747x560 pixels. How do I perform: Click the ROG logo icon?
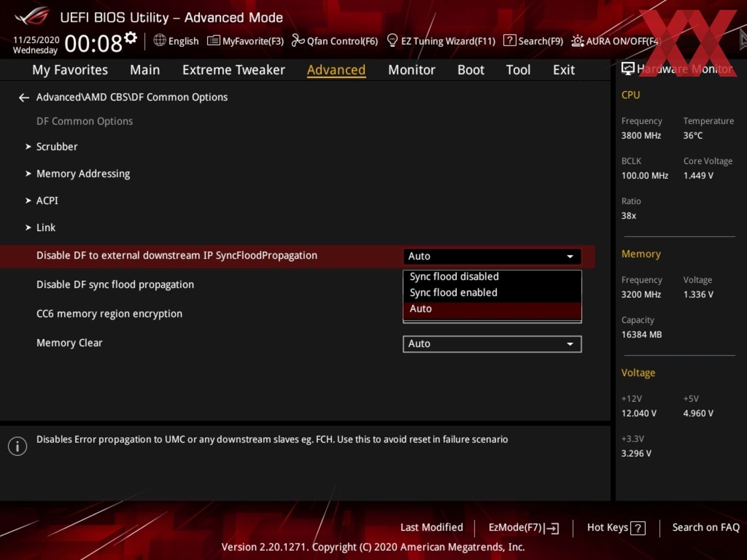pyautogui.click(x=32, y=16)
